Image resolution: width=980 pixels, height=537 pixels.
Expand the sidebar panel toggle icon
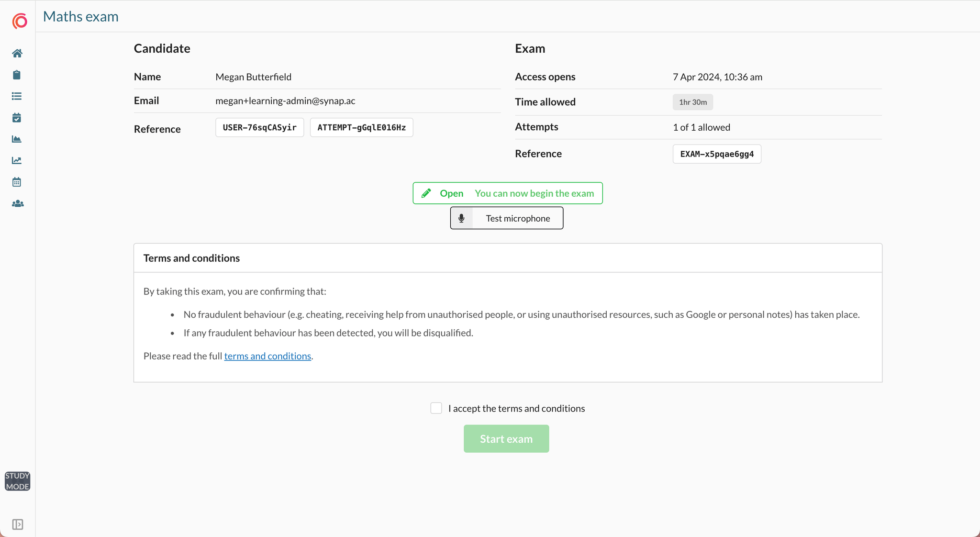(18, 525)
